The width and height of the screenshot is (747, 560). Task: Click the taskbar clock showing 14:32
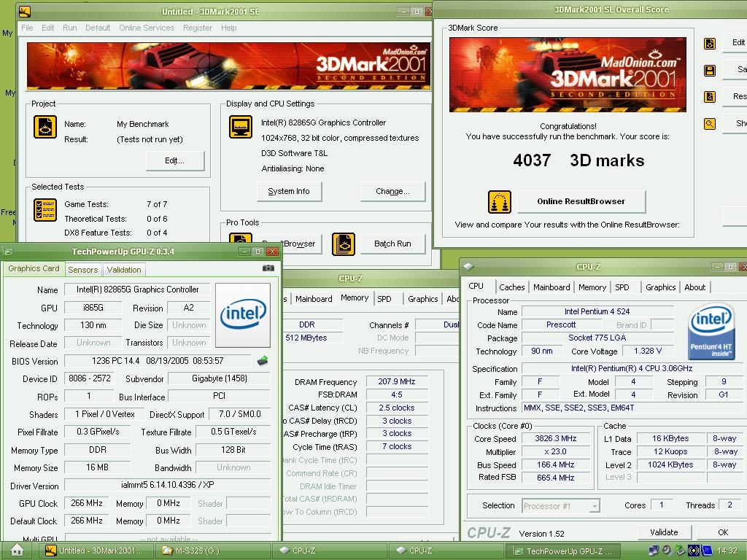pyautogui.click(x=727, y=551)
